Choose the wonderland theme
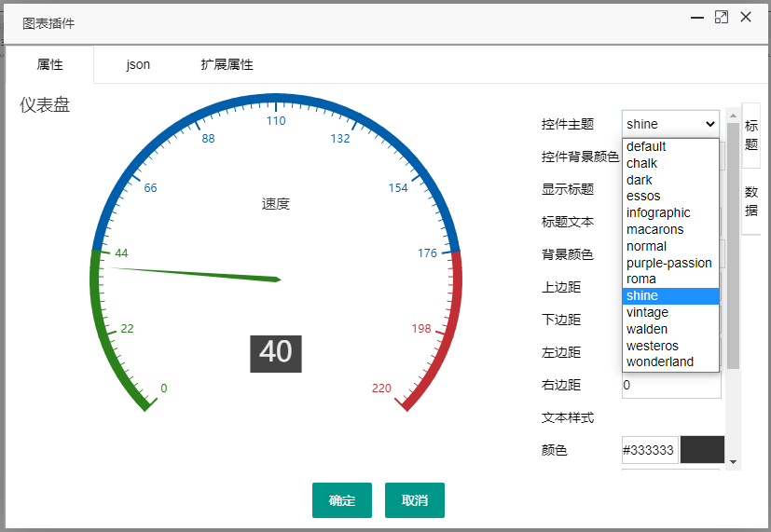Viewport: 771px width, 532px height. click(670, 362)
